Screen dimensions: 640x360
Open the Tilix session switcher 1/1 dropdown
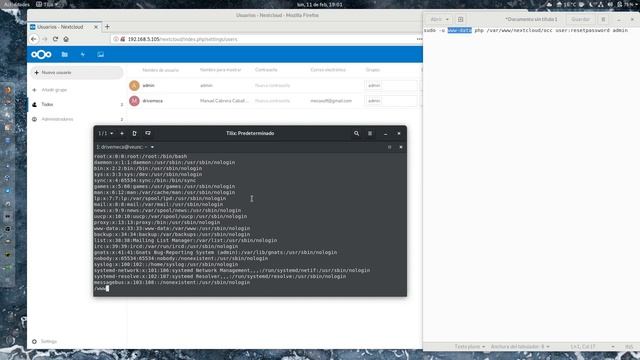pyautogui.click(x=106, y=133)
